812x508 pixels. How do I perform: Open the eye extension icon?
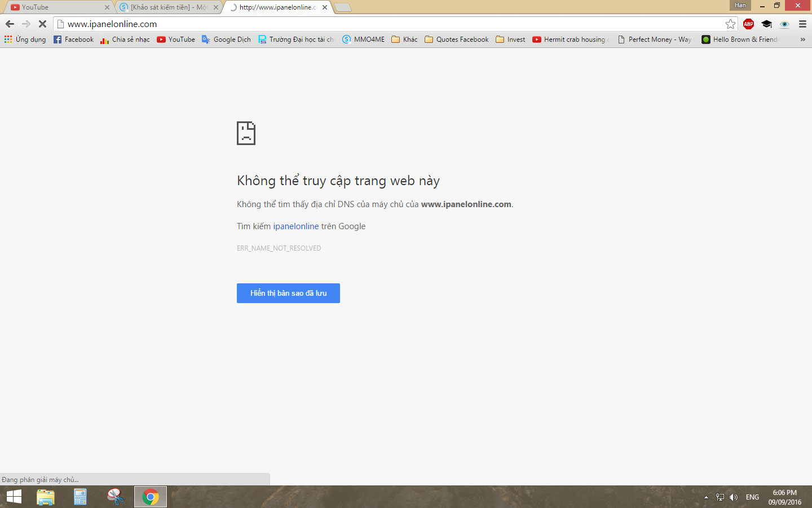(784, 24)
